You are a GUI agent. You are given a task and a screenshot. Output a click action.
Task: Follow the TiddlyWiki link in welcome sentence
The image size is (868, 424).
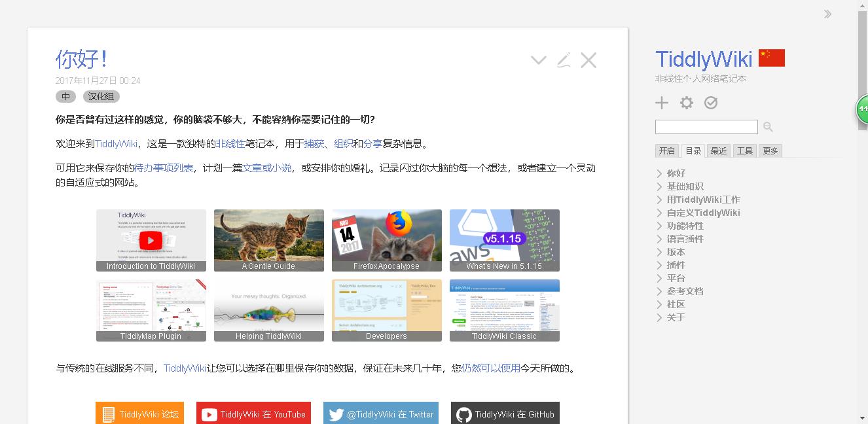(117, 144)
